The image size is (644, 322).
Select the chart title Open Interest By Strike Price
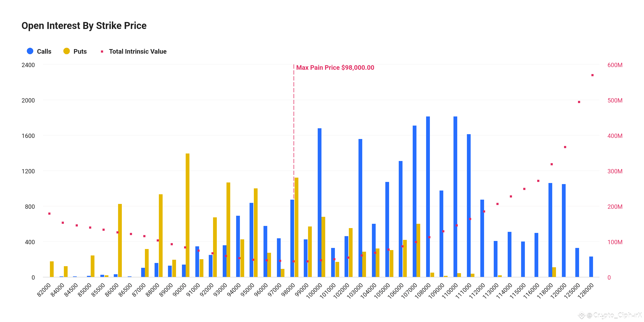(84, 25)
